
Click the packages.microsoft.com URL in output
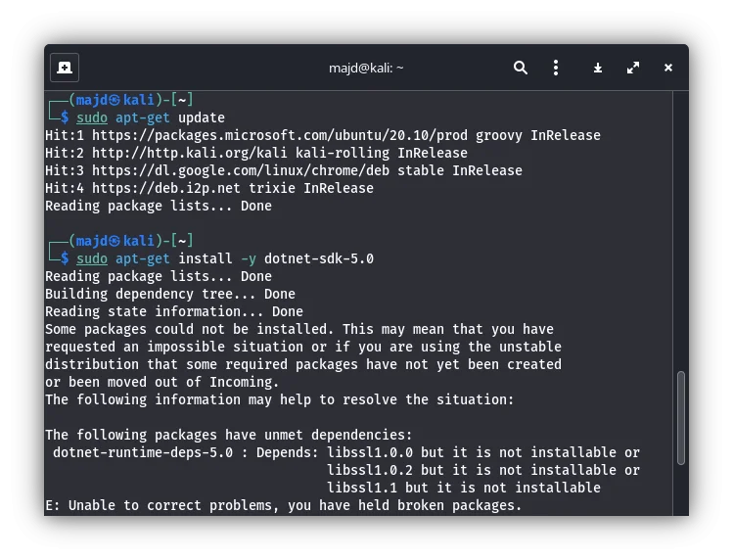pos(280,136)
